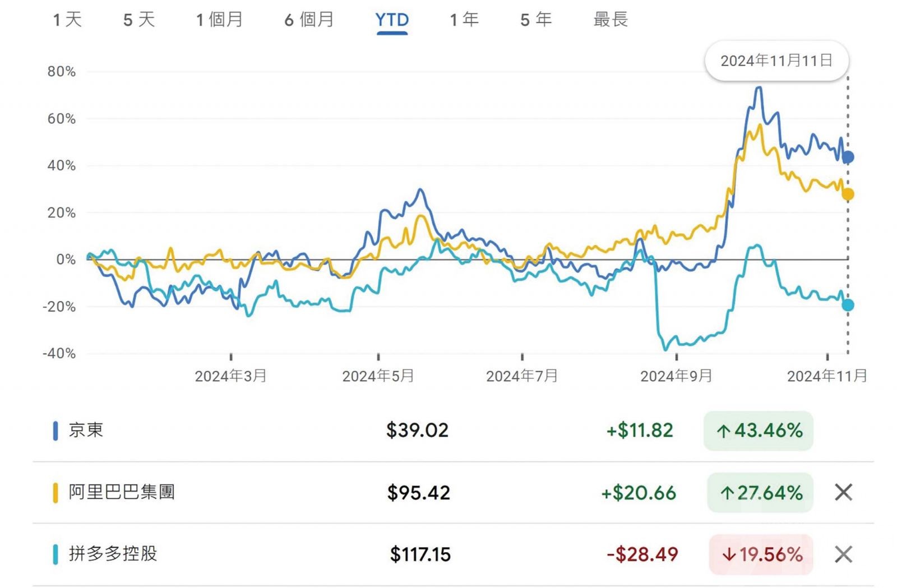The width and height of the screenshot is (897, 588).
Task: Select the 1 天 time range tab
Action: (x=67, y=20)
